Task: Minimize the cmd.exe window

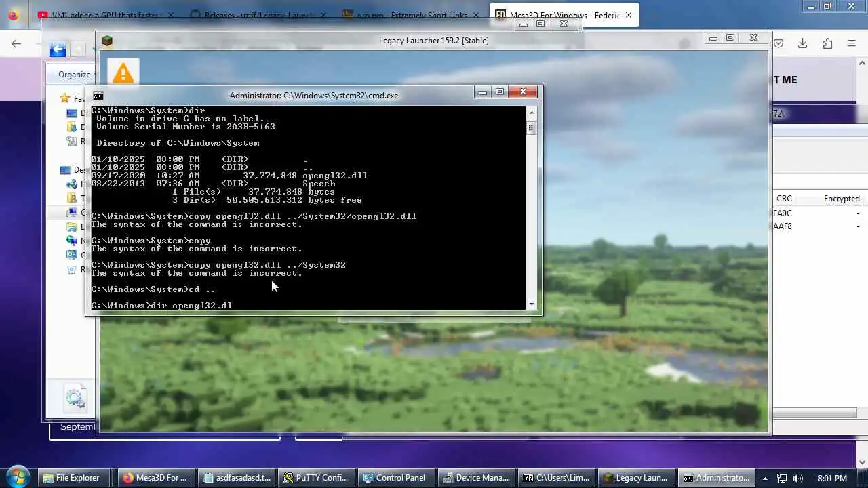Action: 482,92
